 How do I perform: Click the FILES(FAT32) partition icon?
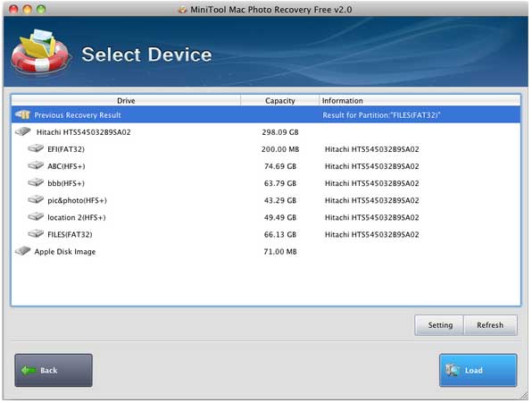click(x=36, y=234)
